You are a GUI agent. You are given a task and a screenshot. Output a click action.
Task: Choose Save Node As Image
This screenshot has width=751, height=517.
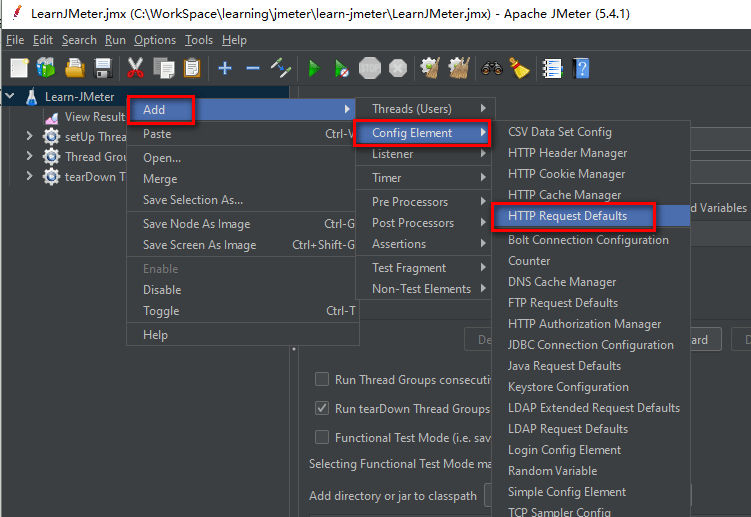click(x=243, y=224)
